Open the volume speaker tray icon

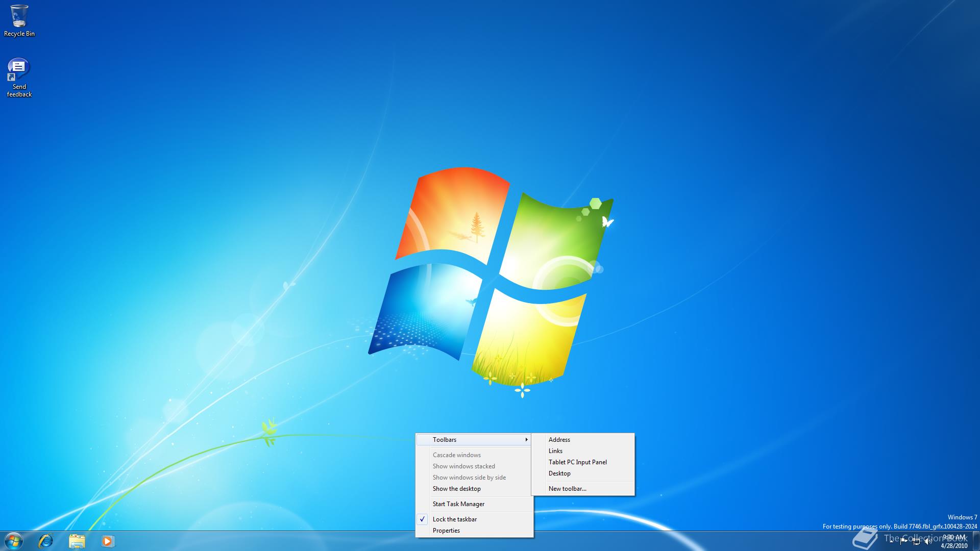(x=928, y=541)
